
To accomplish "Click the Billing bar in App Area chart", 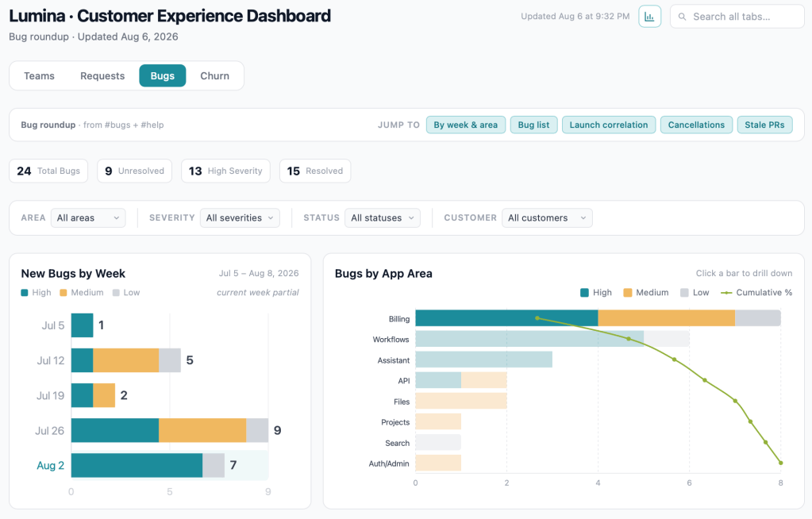I will tap(598, 318).
